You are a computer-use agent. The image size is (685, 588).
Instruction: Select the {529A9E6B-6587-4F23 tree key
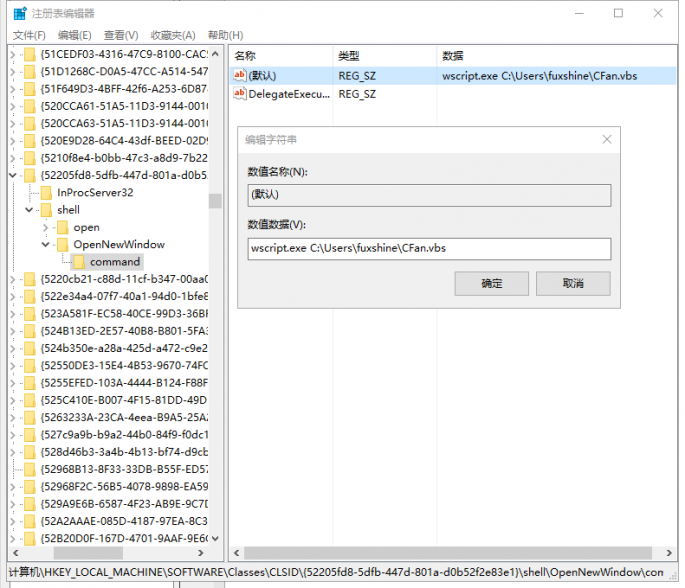pos(124,504)
